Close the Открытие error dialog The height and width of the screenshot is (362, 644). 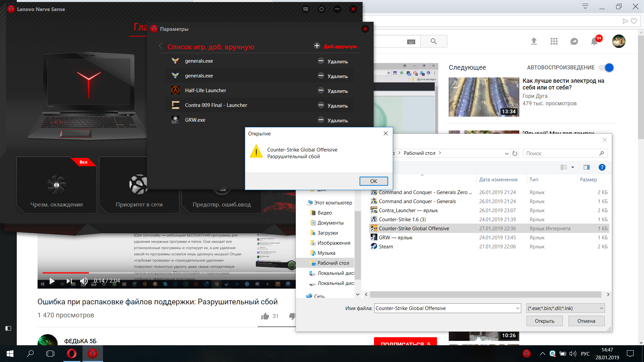tap(386, 133)
